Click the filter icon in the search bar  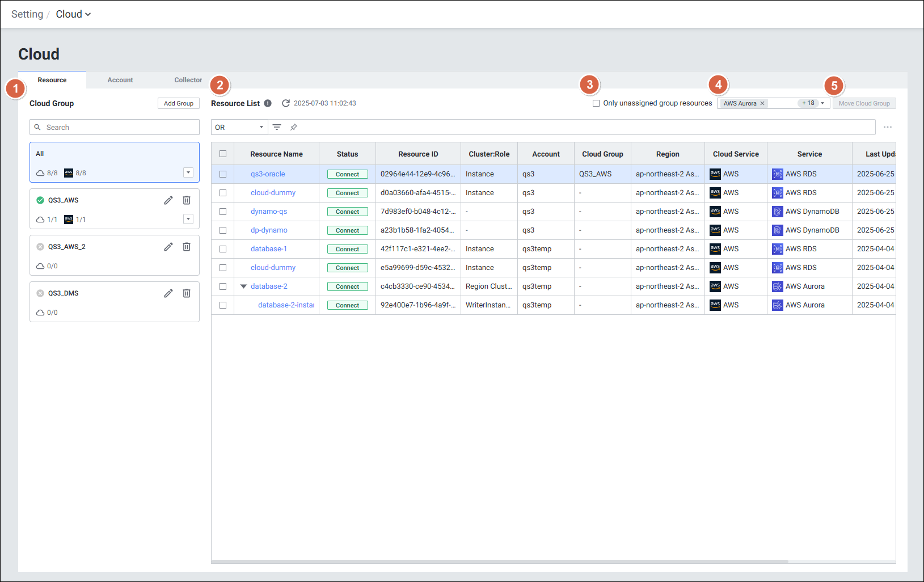(x=277, y=127)
